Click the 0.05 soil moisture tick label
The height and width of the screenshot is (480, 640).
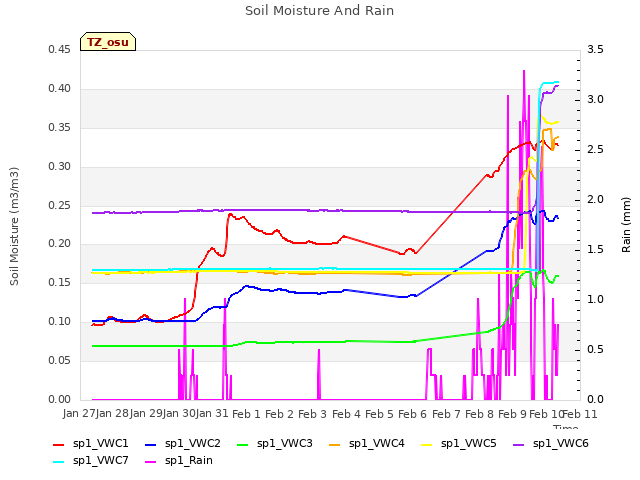60,360
